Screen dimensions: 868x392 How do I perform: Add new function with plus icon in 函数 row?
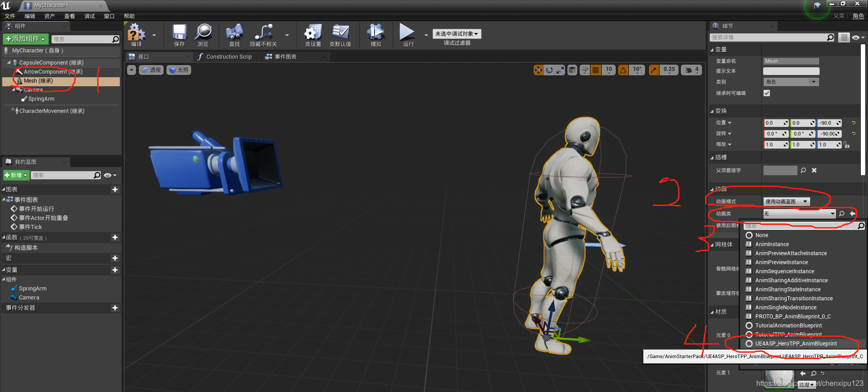pyautogui.click(x=115, y=238)
